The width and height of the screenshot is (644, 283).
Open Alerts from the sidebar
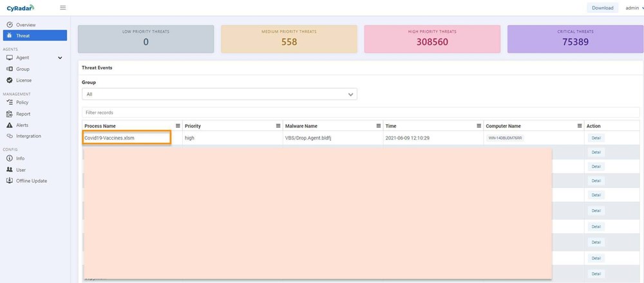22,125
